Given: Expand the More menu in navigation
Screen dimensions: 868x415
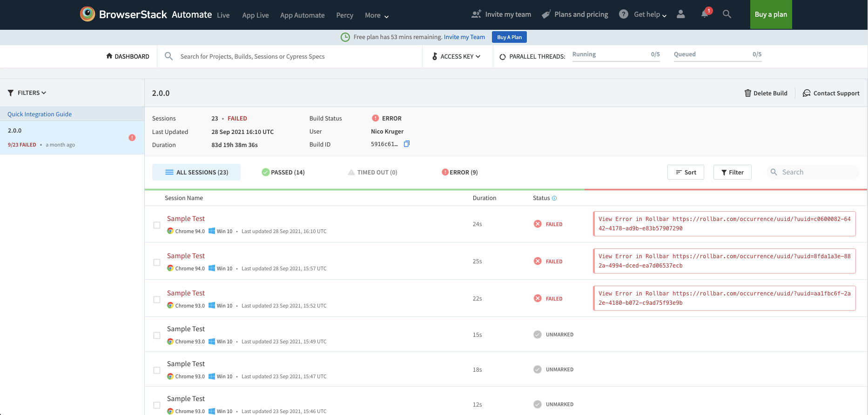Looking at the screenshot, I should [x=377, y=15].
